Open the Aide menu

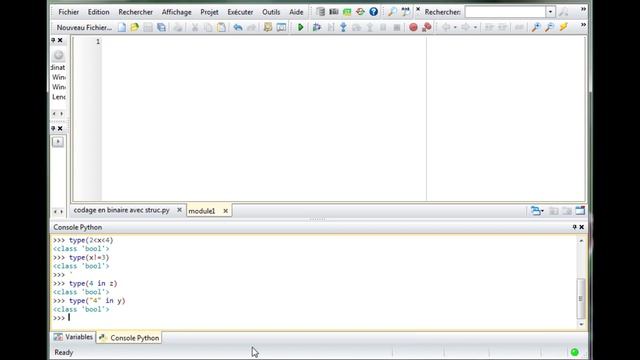pyautogui.click(x=296, y=12)
